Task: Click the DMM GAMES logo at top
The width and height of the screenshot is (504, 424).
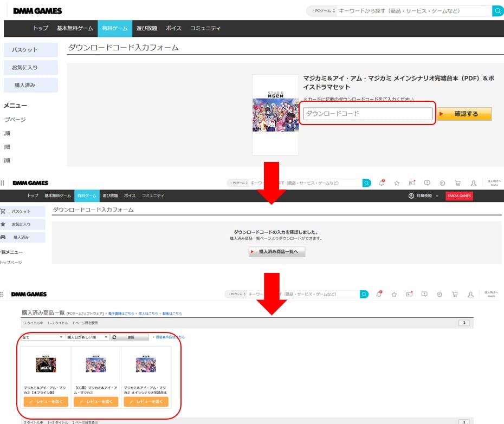Action: (37, 11)
